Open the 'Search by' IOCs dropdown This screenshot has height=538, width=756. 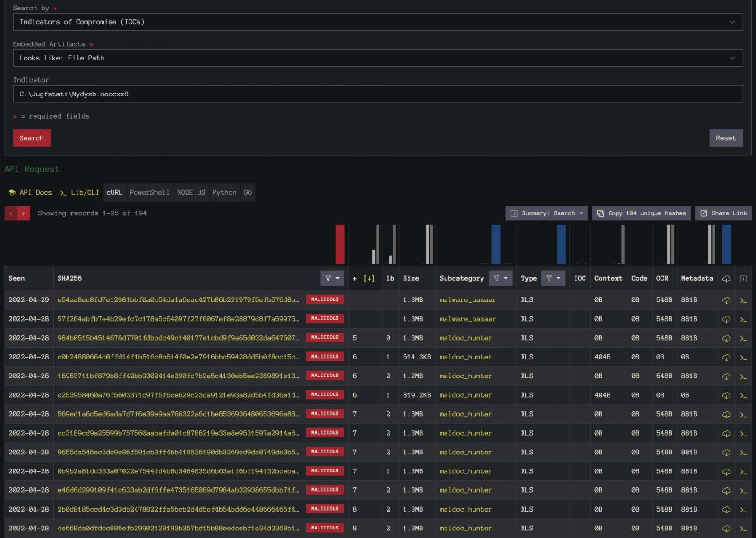[x=378, y=22]
